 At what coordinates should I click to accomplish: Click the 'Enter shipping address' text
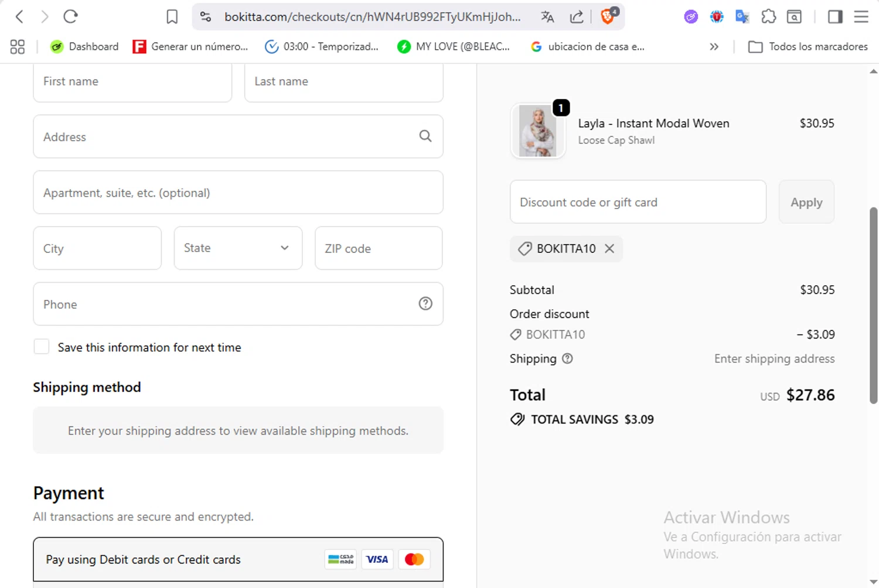(774, 358)
